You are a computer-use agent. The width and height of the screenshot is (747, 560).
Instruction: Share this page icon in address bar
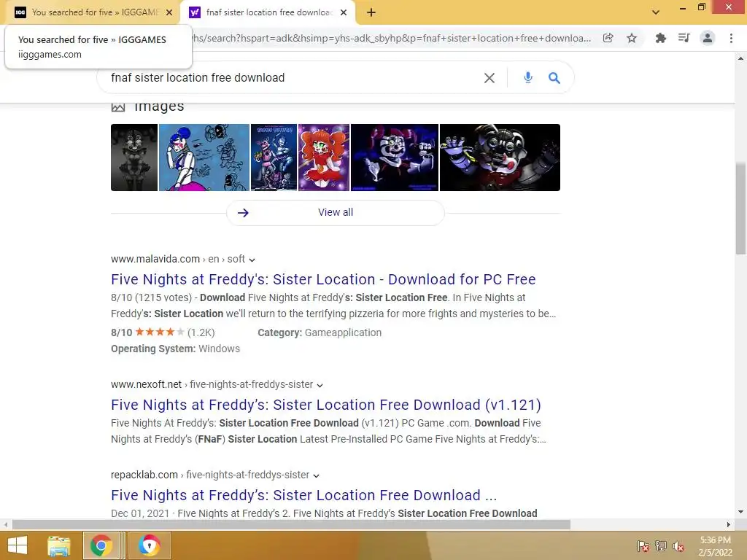coord(608,38)
